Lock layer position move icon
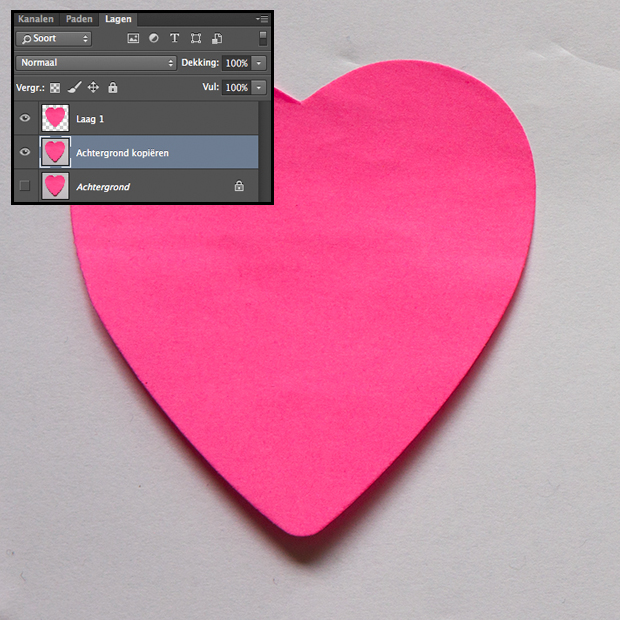Viewport: 620px width, 620px height. (x=93, y=87)
